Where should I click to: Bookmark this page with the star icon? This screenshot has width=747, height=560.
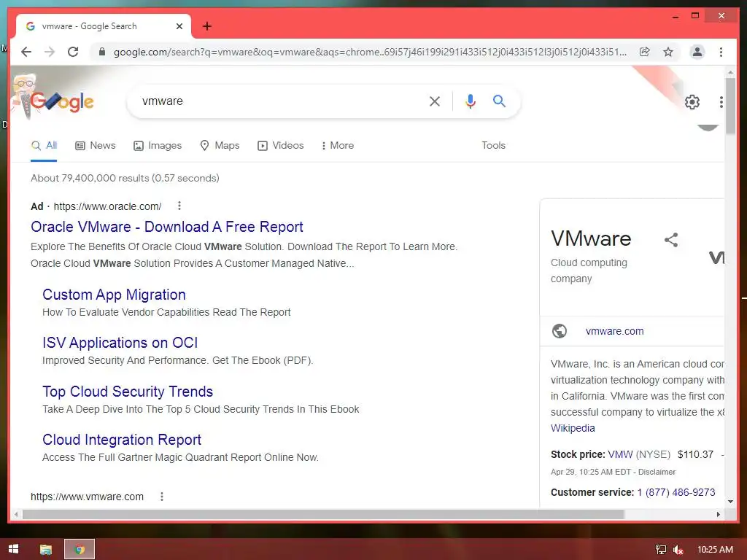coord(668,52)
